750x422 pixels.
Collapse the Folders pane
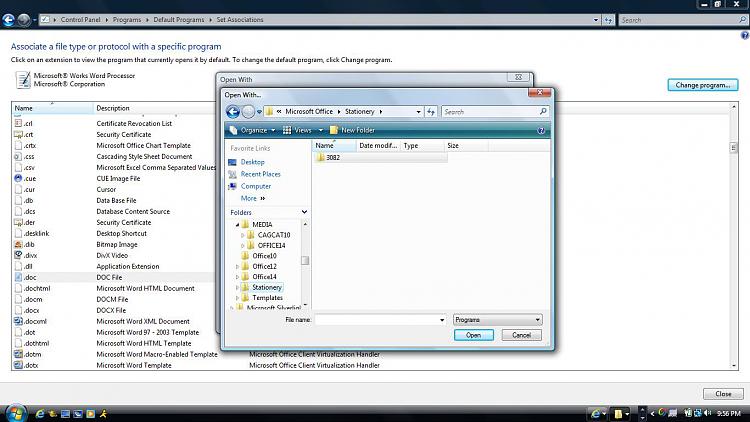[x=304, y=212]
